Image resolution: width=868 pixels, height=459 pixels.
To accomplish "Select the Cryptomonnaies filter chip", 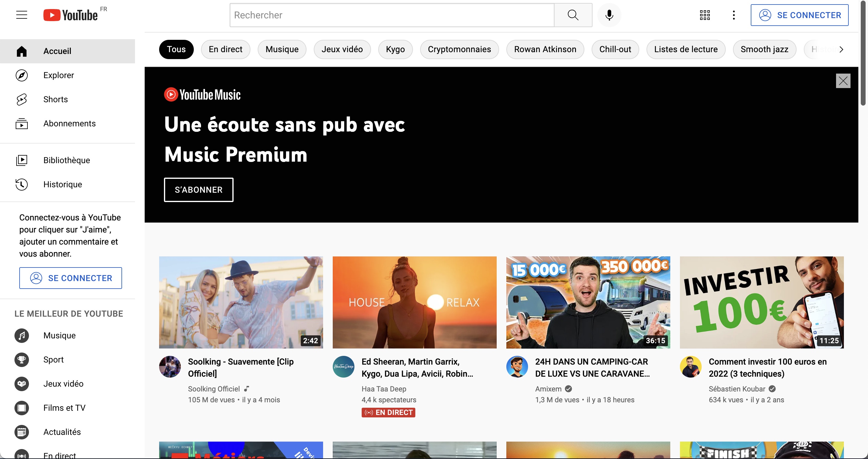I will coord(459,49).
